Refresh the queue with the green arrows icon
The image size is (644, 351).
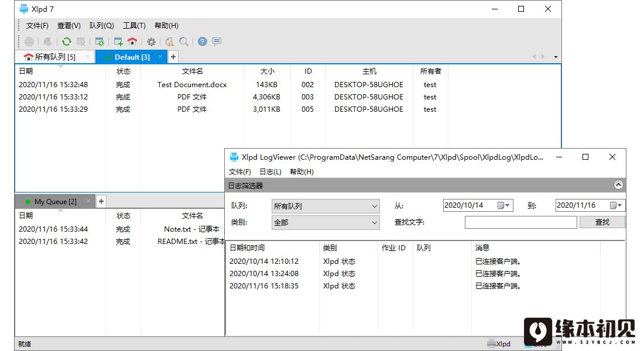pos(67,42)
